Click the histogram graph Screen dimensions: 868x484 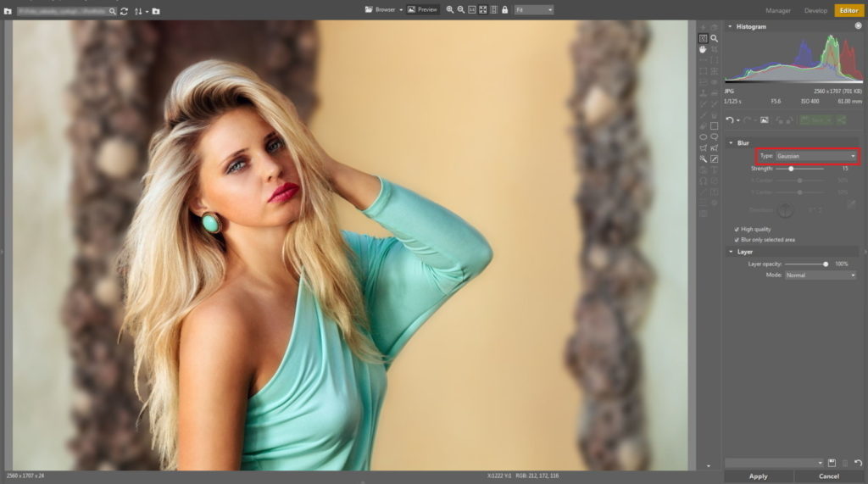click(x=793, y=58)
